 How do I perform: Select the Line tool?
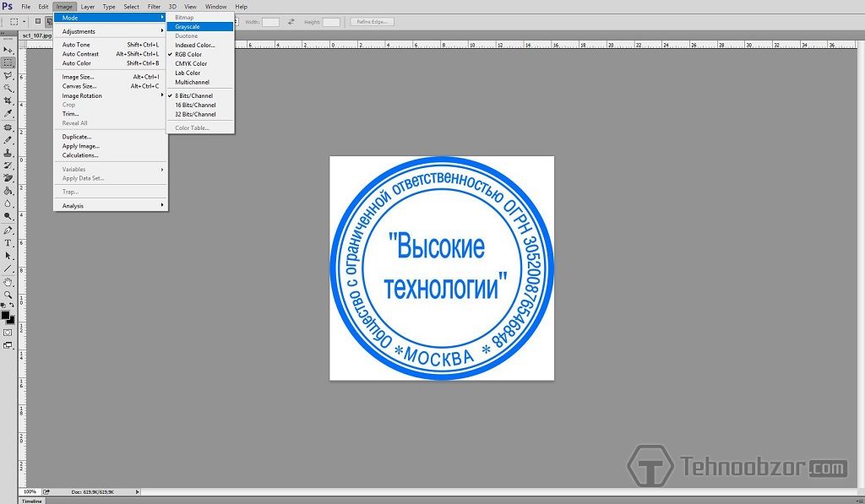point(8,268)
